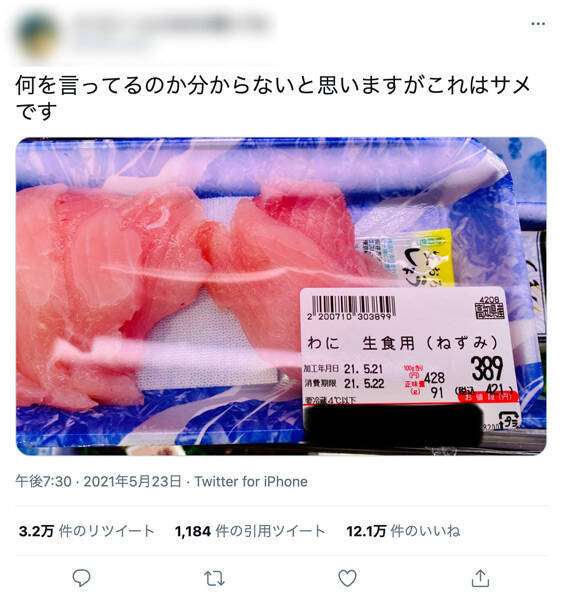View the 3.2万 件のリツイート list
Screen dimensions: 562x600
tap(86, 531)
